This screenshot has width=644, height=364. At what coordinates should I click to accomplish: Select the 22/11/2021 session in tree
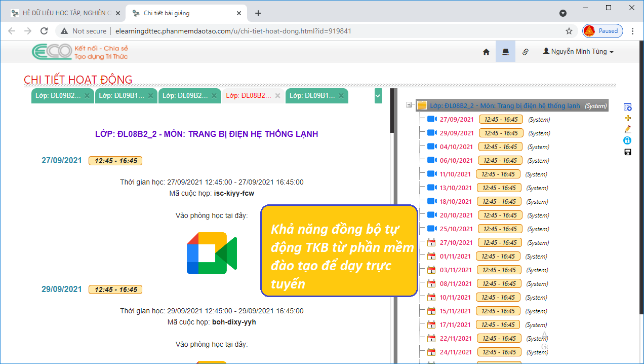pyautogui.click(x=455, y=338)
